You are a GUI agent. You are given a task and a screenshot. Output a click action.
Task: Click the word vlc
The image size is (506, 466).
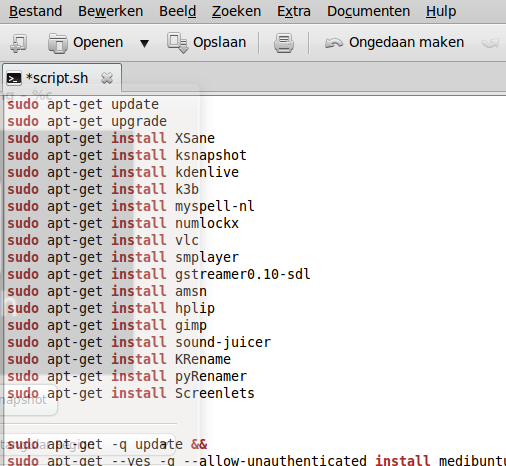(x=187, y=240)
